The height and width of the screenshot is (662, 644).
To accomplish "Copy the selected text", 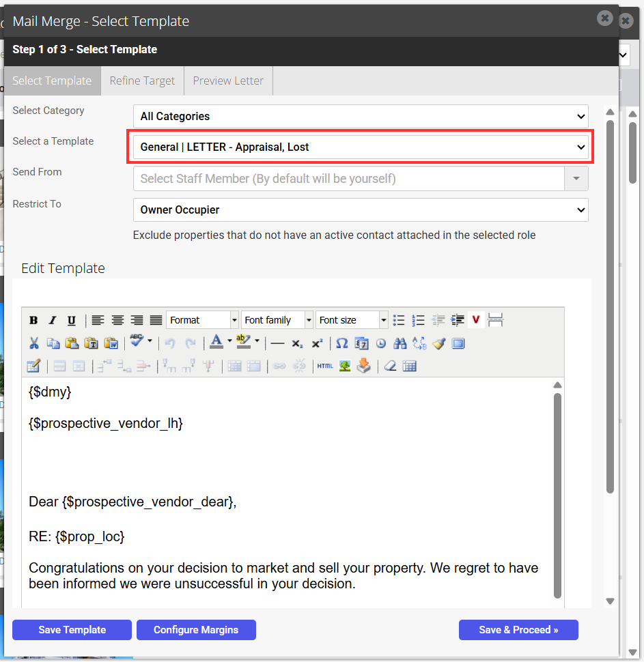I will (x=53, y=343).
